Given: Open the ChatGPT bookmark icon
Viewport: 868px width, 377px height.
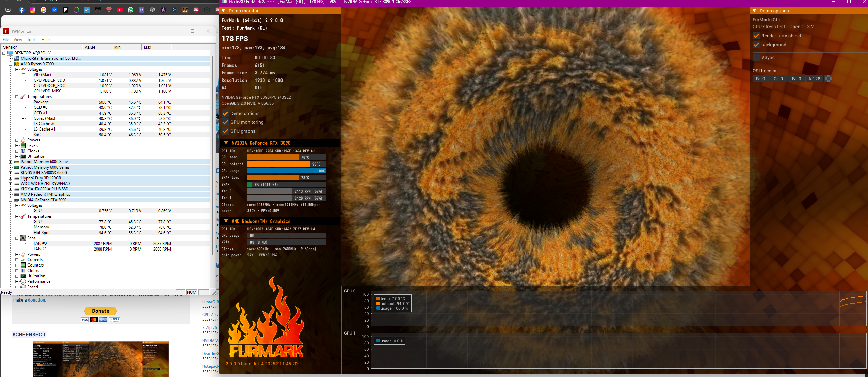Looking at the screenshot, I should pyautogui.click(x=152, y=10).
